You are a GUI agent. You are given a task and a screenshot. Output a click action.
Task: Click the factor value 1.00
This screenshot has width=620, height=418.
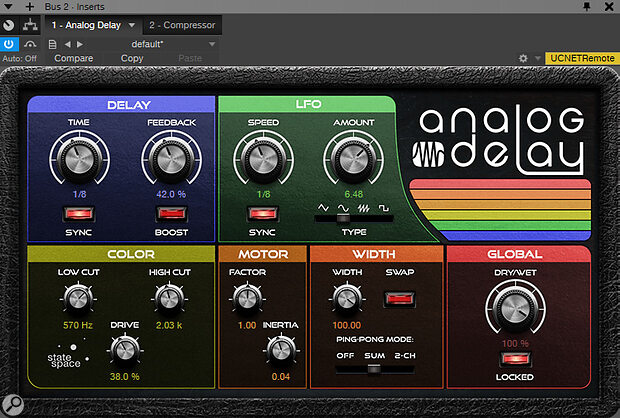[247, 325]
